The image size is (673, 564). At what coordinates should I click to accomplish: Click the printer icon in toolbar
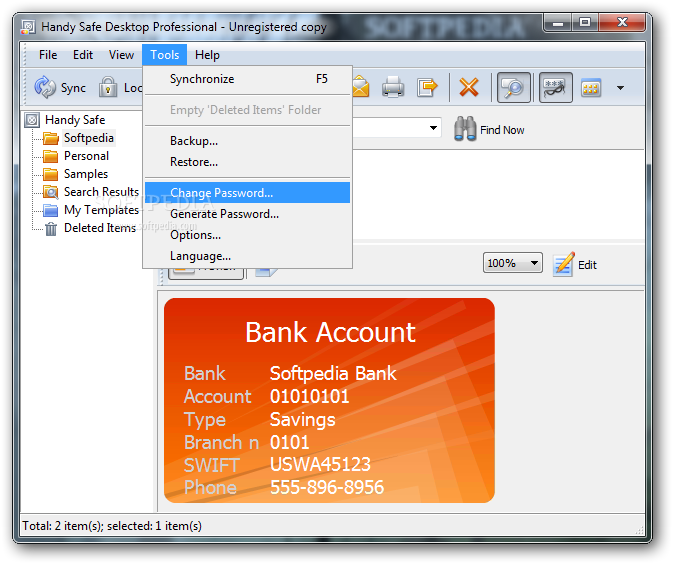[393, 87]
